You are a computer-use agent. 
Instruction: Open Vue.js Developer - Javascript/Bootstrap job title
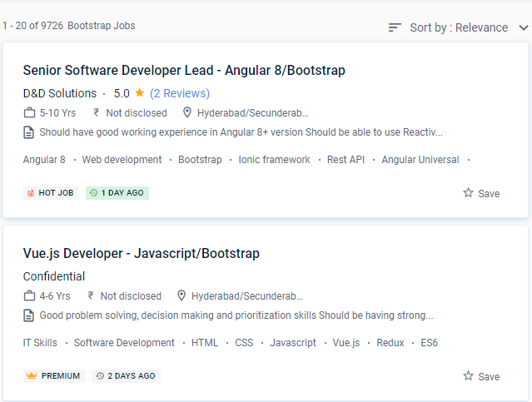coord(142,253)
